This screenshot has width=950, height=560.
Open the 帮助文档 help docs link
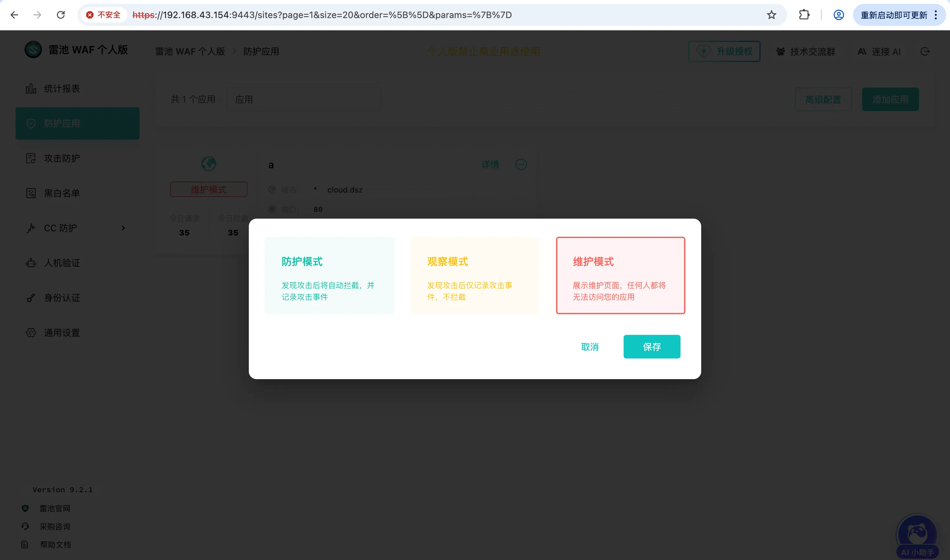point(55,544)
